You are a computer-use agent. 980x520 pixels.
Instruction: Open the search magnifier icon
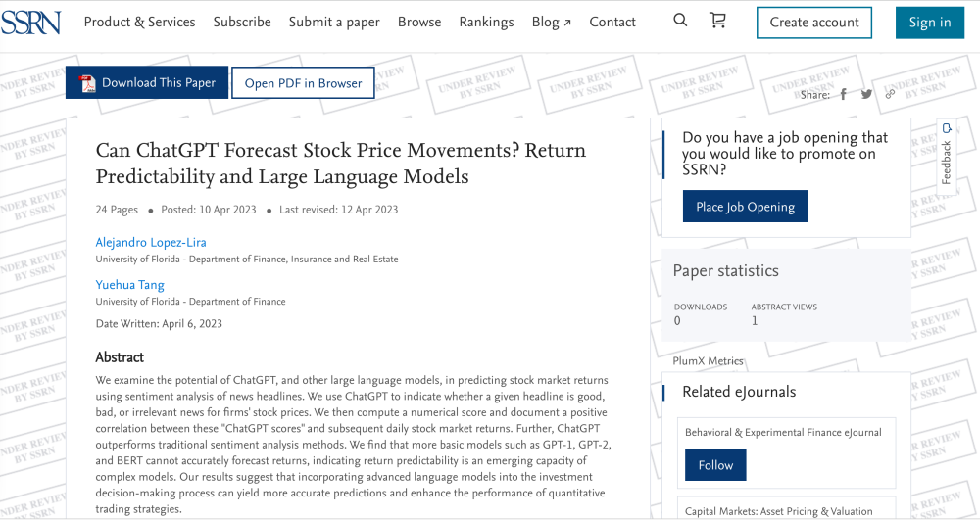[x=681, y=21]
